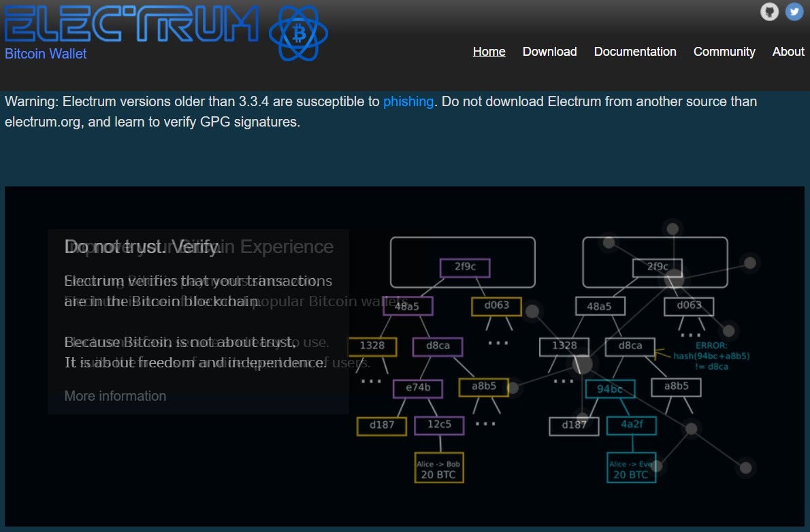The height and width of the screenshot is (532, 810).
Task: Open the Community menu item
Action: click(724, 52)
